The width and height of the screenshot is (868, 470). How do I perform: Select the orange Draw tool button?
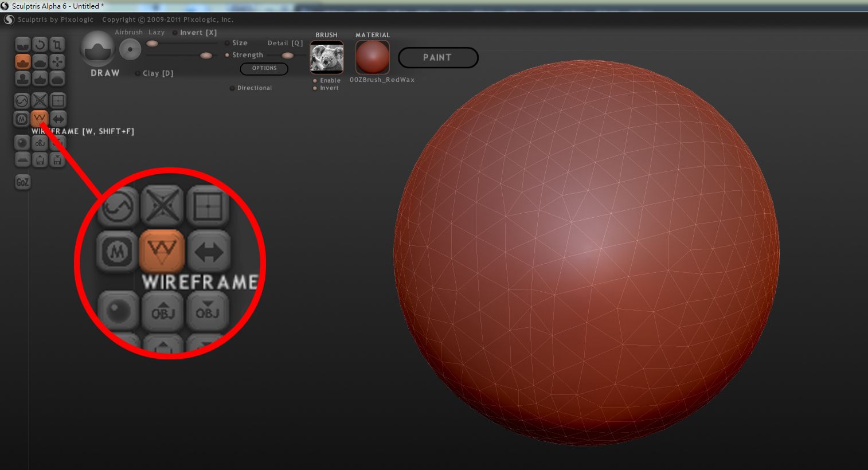coord(22,61)
